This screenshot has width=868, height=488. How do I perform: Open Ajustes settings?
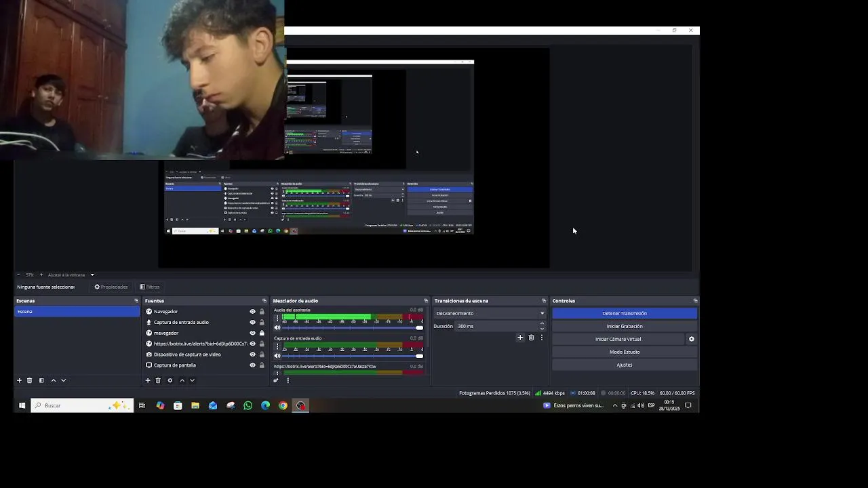625,365
